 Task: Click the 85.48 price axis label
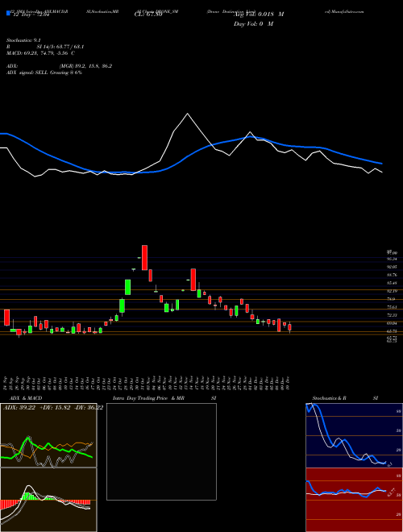(393, 283)
